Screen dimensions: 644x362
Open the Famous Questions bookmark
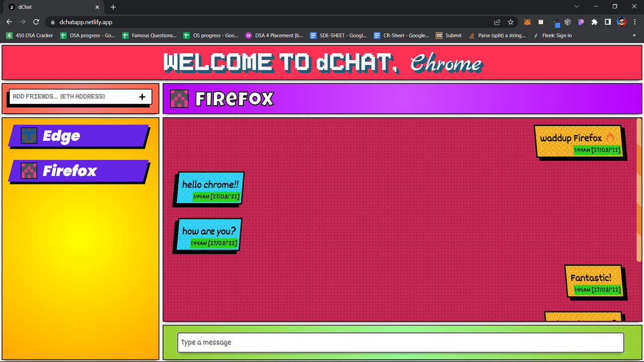click(150, 36)
